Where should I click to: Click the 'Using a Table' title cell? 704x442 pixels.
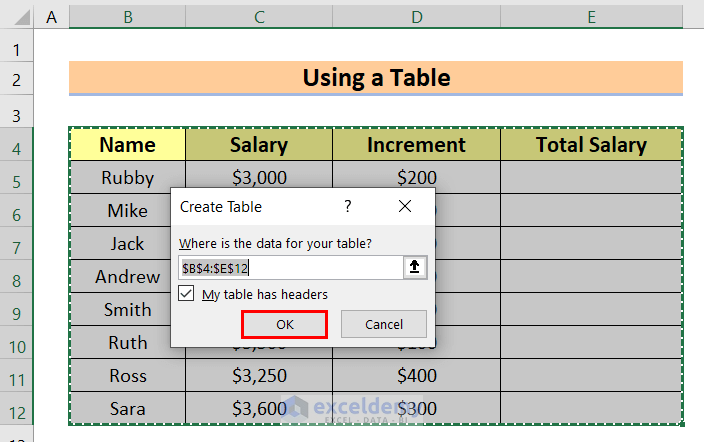(376, 78)
